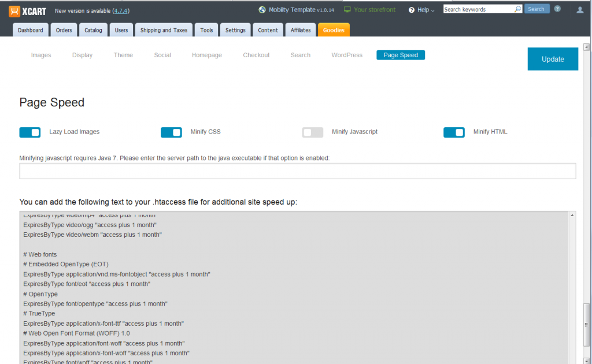Viewport: 592px width, 364px height.
Task: Open the Catalog menu tab
Action: point(93,30)
